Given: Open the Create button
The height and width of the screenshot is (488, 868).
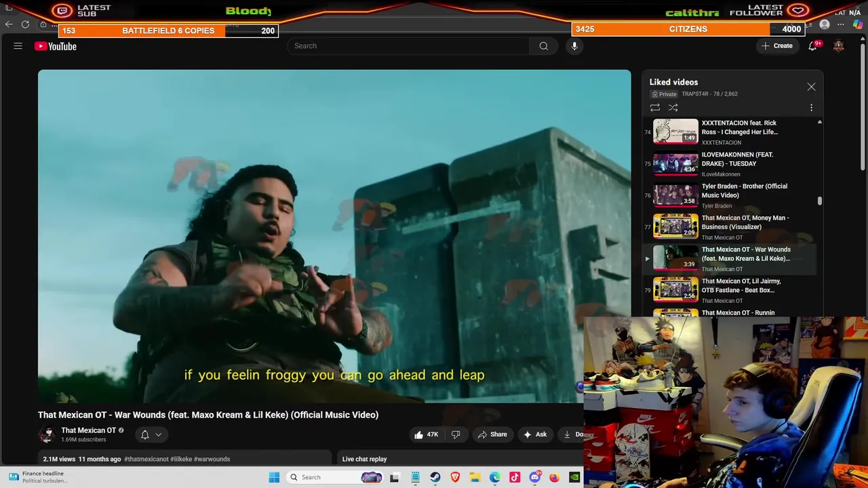Looking at the screenshot, I should tap(777, 46).
